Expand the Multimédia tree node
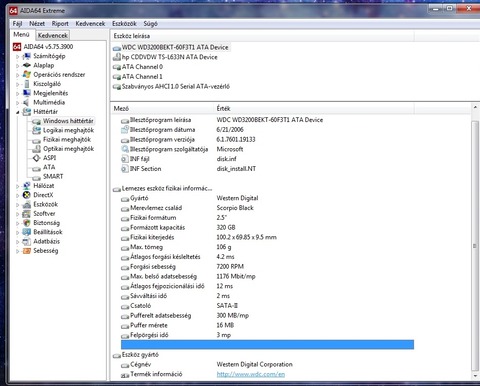Viewport: 480px width, 386px height. pos(17,103)
